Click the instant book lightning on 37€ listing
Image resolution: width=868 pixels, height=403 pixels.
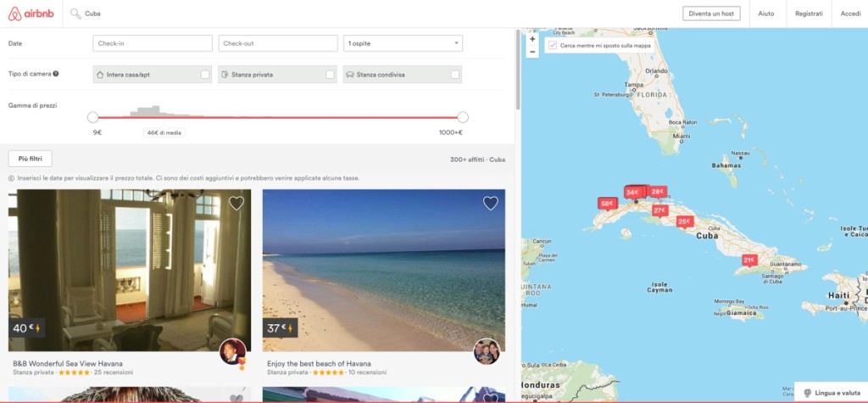292,328
